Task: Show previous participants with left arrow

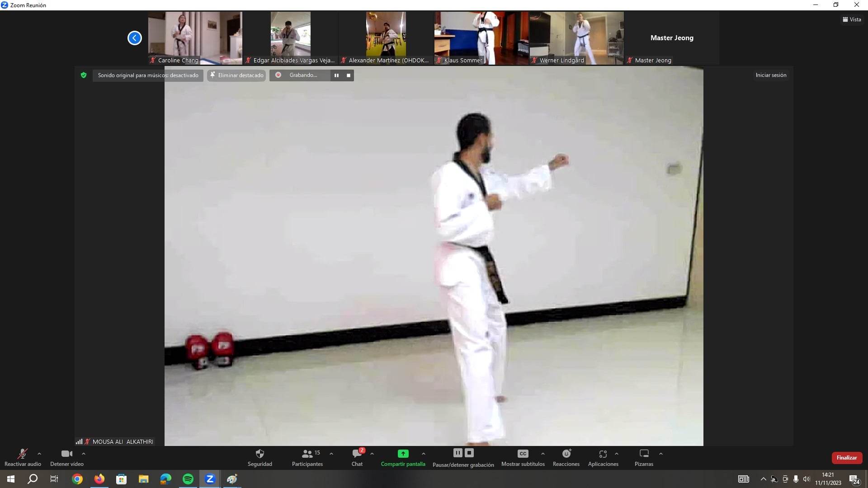Action: pyautogui.click(x=135, y=38)
